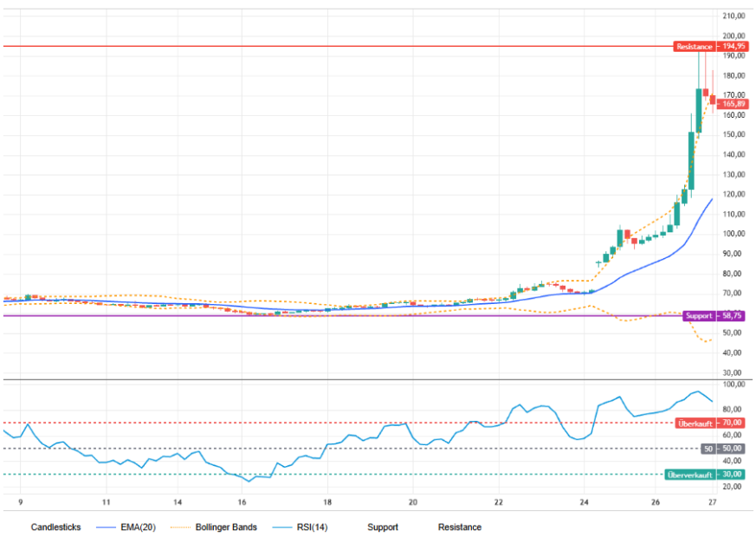Click the 180,00 price axis label
Viewport: 756px width, 537px height.
click(733, 75)
